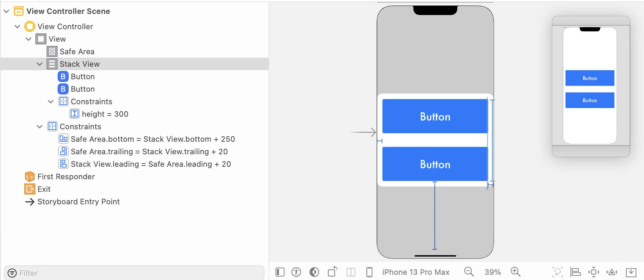Zoom out the canvas with minus magnifier
The width and height of the screenshot is (644, 280).
469,272
